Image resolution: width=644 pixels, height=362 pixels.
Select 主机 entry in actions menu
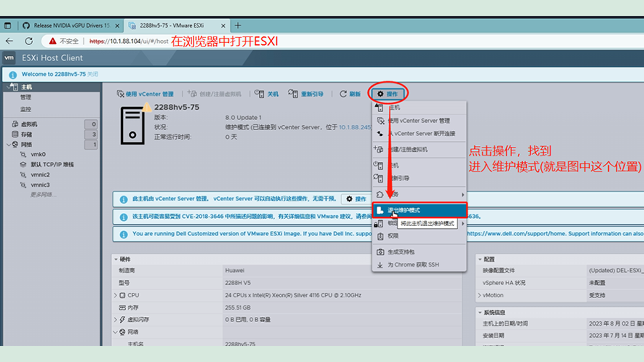(x=420, y=108)
